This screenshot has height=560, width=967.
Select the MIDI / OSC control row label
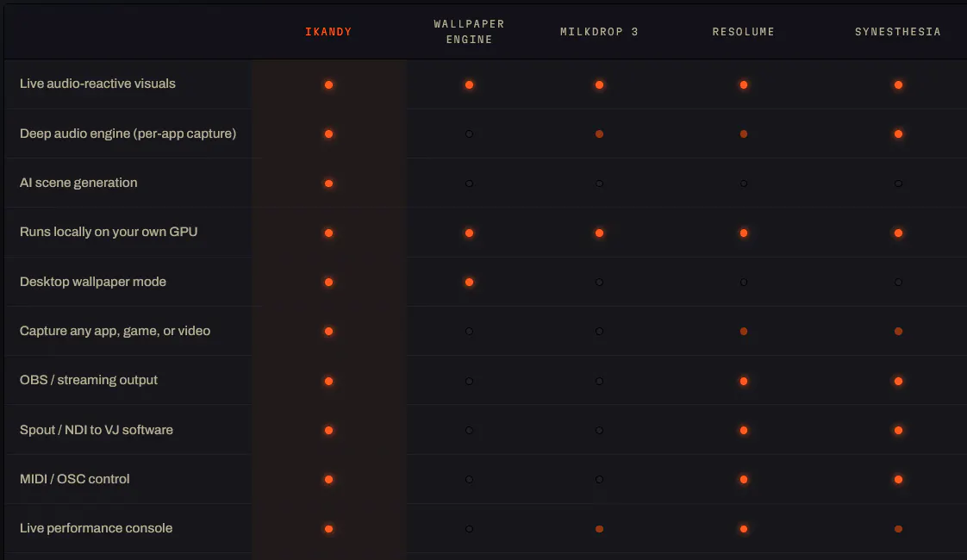point(75,479)
